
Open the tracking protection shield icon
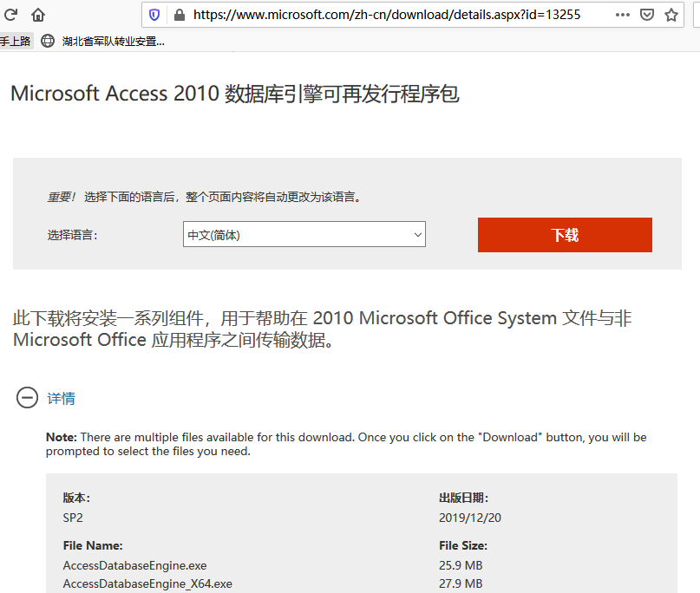coord(154,15)
